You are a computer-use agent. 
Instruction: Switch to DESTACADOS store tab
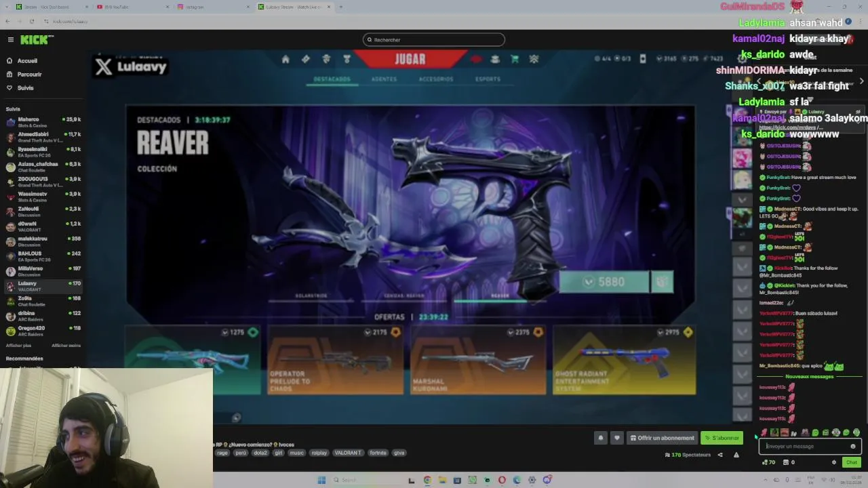click(x=332, y=79)
